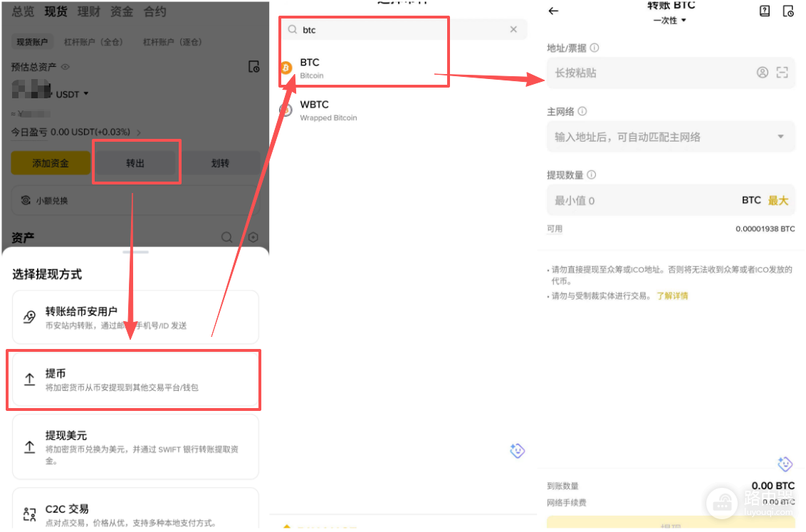Click the upload arrow icon beside 提现美元

[x=29, y=447]
